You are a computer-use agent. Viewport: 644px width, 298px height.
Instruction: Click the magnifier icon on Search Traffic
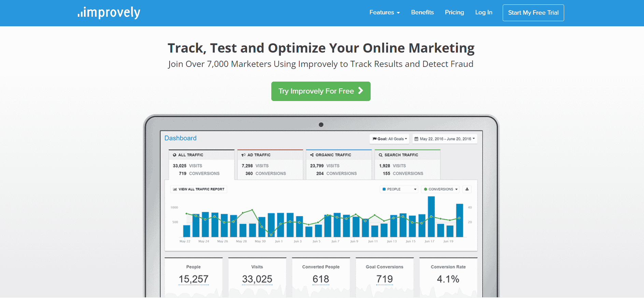(381, 155)
